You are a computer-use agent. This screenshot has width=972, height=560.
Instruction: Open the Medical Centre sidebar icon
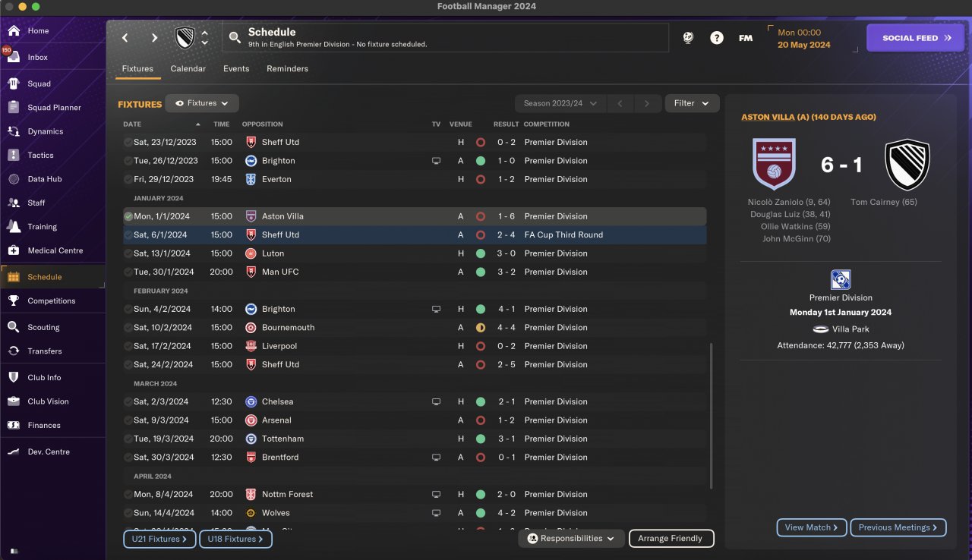(14, 250)
